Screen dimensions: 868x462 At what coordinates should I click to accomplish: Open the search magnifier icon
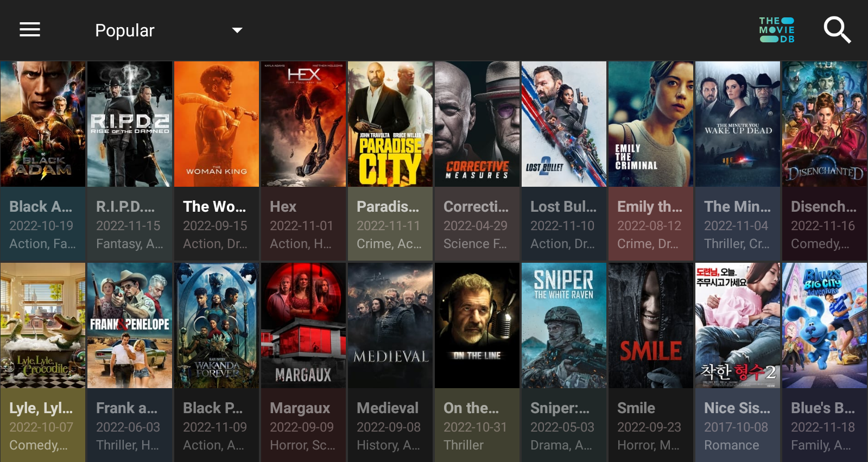(837, 30)
